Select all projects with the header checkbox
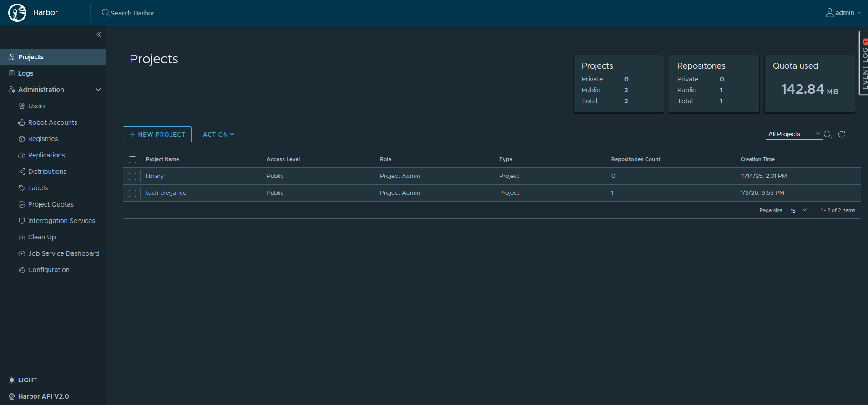Viewport: 868px width, 405px height. point(132,160)
